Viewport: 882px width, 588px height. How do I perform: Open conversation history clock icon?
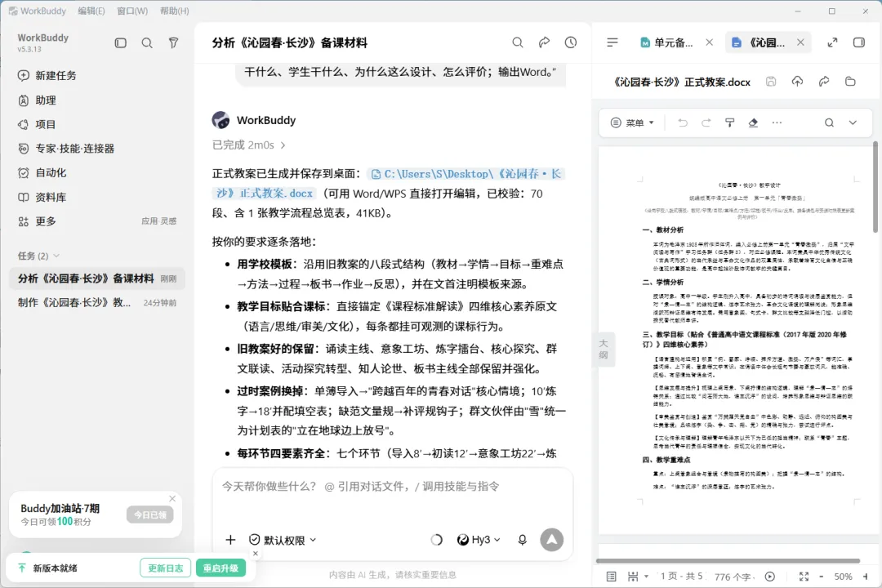[x=571, y=42]
